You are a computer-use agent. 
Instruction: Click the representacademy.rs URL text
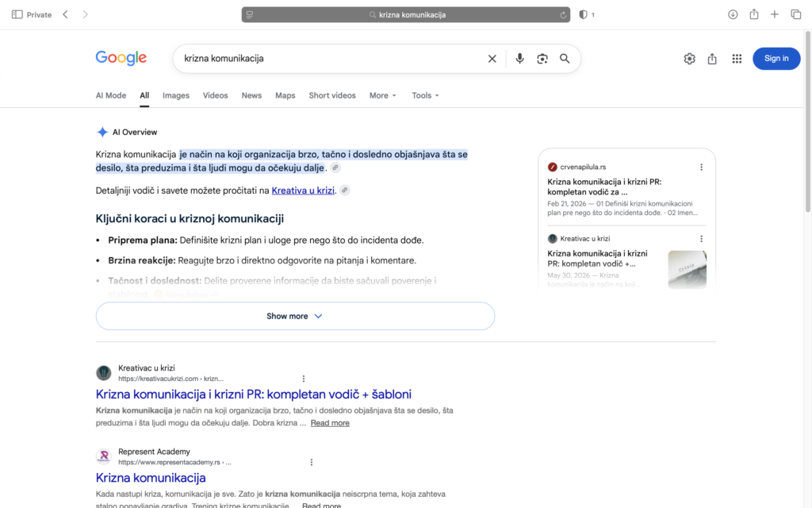[x=174, y=462]
